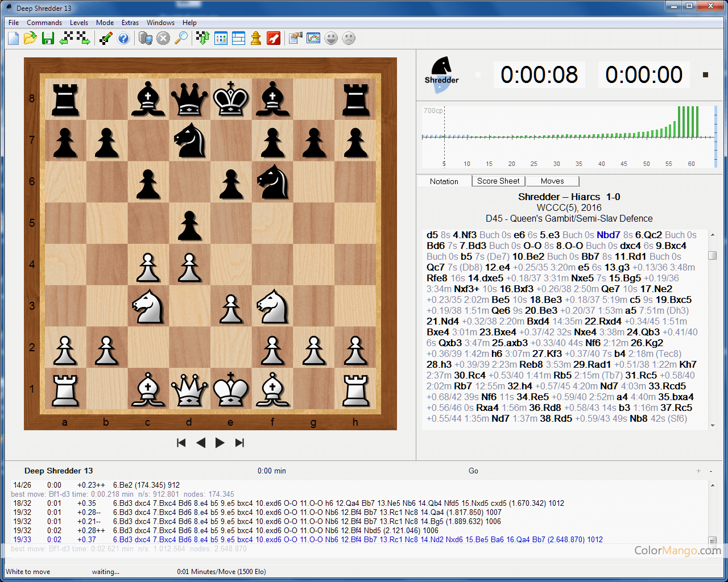Image resolution: width=728 pixels, height=582 pixels.
Task: Click the minus button in engine panel
Action: (711, 471)
